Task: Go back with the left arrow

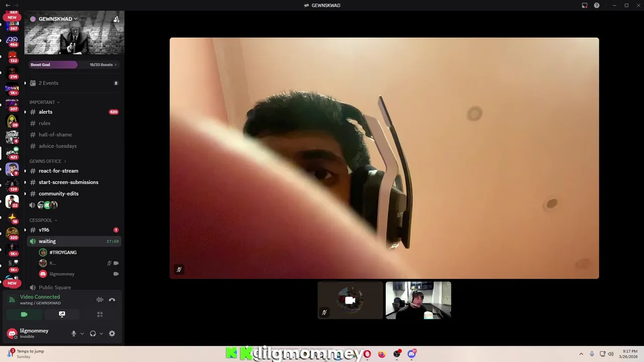Action: (8, 6)
